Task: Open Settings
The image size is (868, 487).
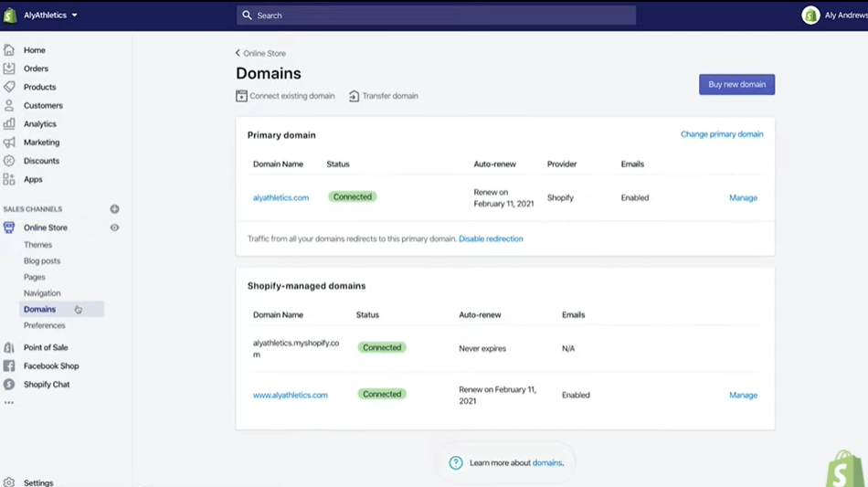Action: (x=38, y=482)
